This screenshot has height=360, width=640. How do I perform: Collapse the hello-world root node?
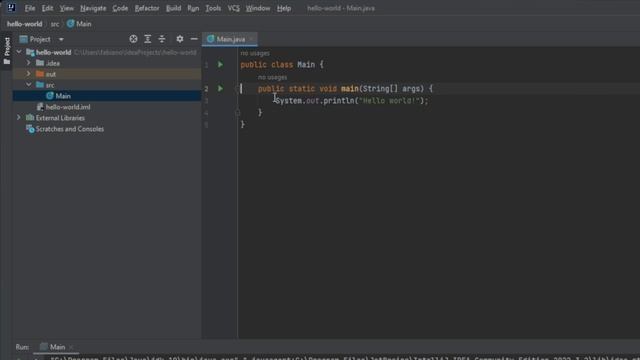pyautogui.click(x=19, y=52)
